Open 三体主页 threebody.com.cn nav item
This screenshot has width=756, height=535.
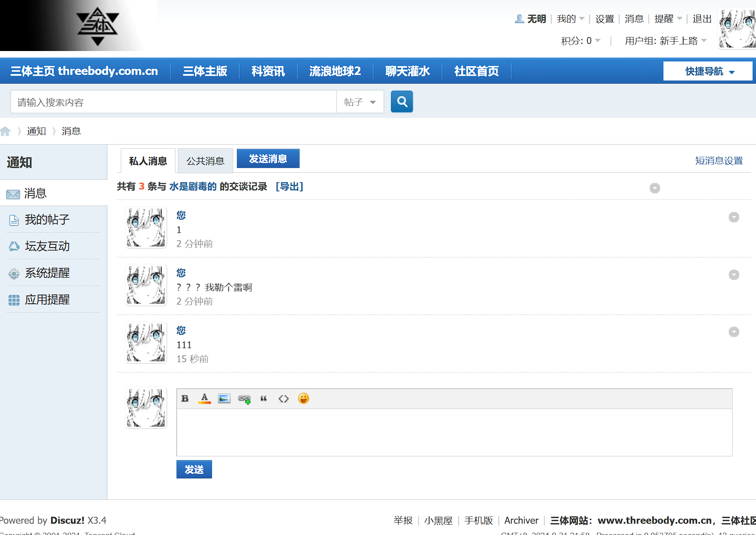84,71
